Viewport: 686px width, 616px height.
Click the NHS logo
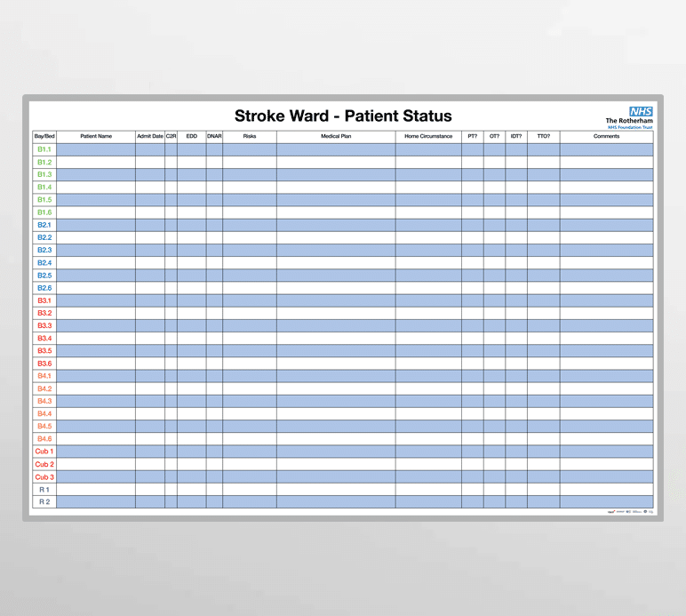pos(641,112)
